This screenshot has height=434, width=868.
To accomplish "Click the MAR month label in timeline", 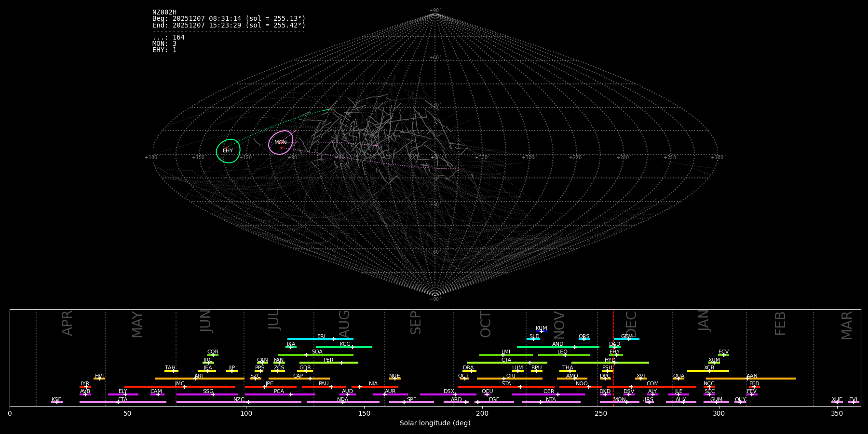I will tap(847, 325).
